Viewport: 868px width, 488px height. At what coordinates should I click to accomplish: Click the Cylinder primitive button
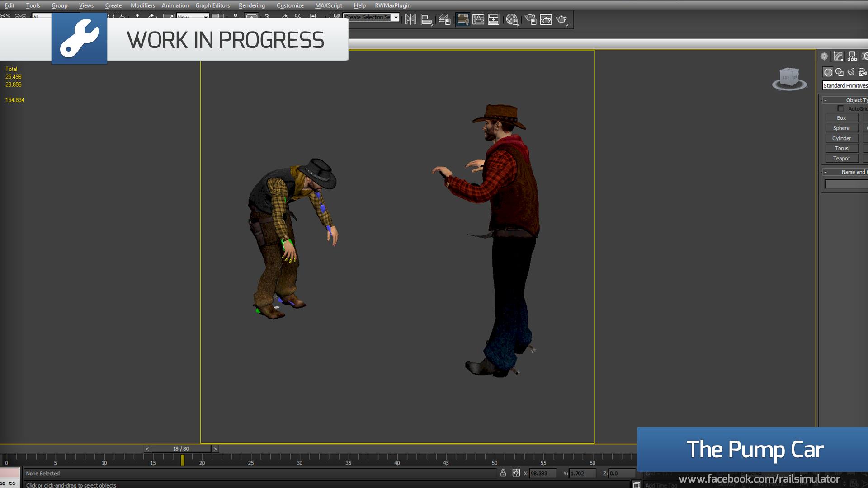841,138
